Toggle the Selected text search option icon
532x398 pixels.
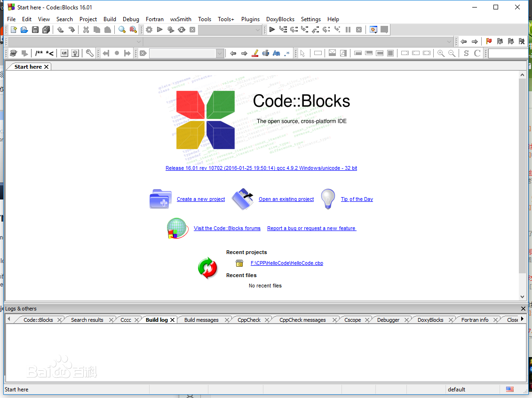(x=266, y=53)
